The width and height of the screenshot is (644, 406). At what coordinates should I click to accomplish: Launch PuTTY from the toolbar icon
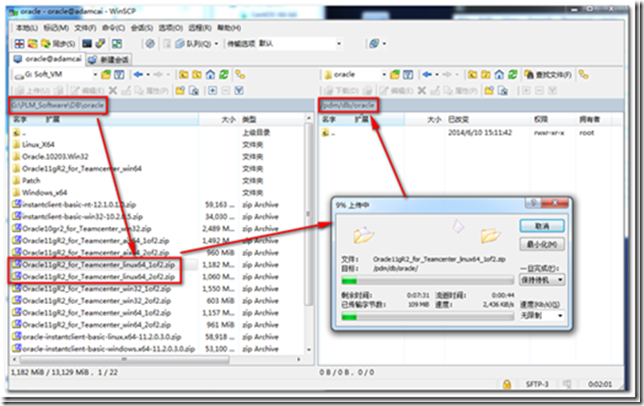pyautogui.click(x=100, y=44)
